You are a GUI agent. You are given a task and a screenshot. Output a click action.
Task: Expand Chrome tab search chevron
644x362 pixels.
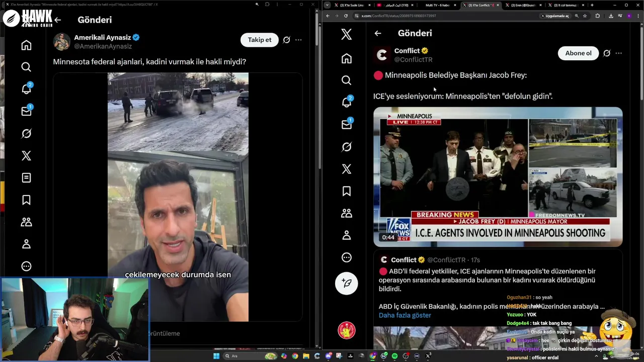click(x=327, y=5)
